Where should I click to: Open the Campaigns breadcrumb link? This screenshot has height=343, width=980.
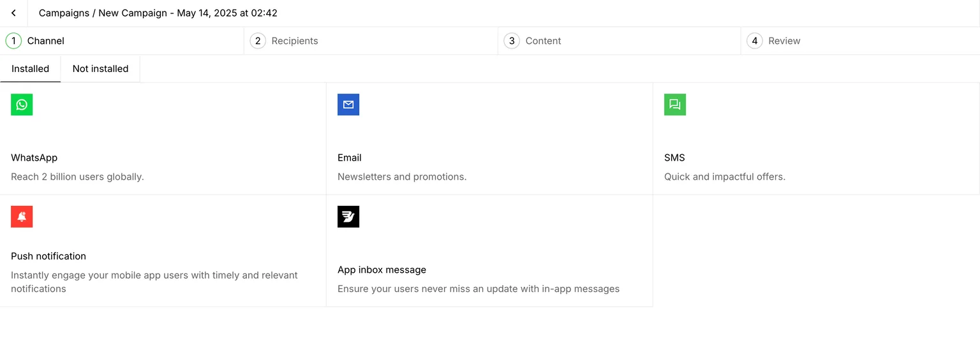click(64, 13)
